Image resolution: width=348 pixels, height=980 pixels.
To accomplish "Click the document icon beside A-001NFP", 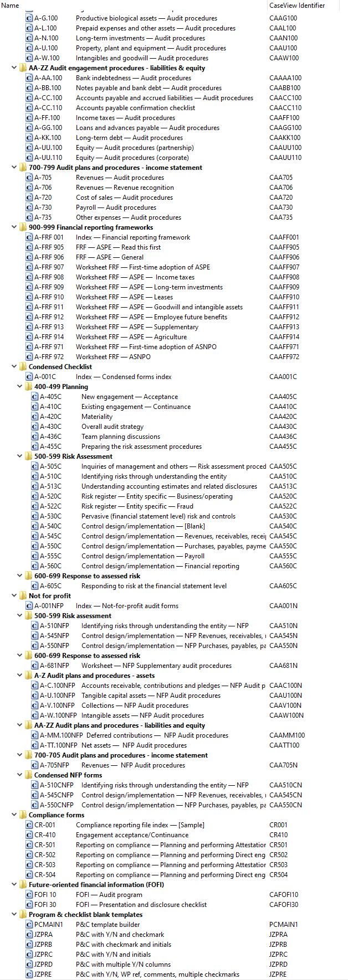I will [x=29, y=606].
